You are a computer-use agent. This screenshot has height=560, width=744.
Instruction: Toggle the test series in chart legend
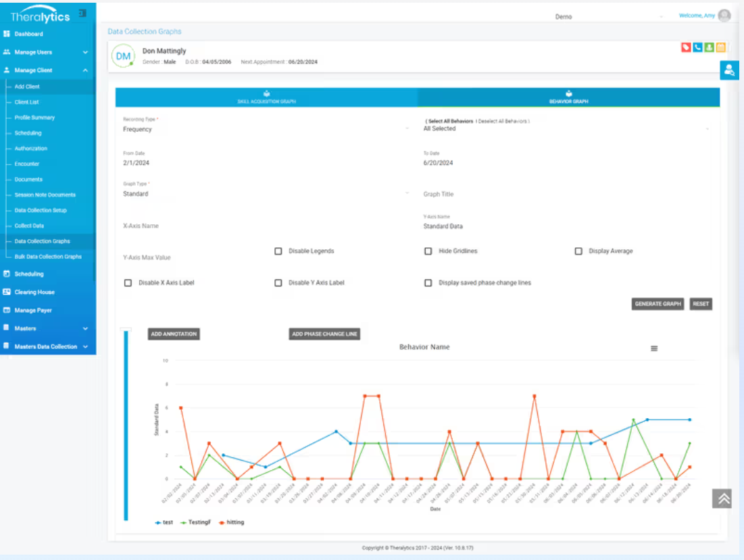click(x=164, y=522)
